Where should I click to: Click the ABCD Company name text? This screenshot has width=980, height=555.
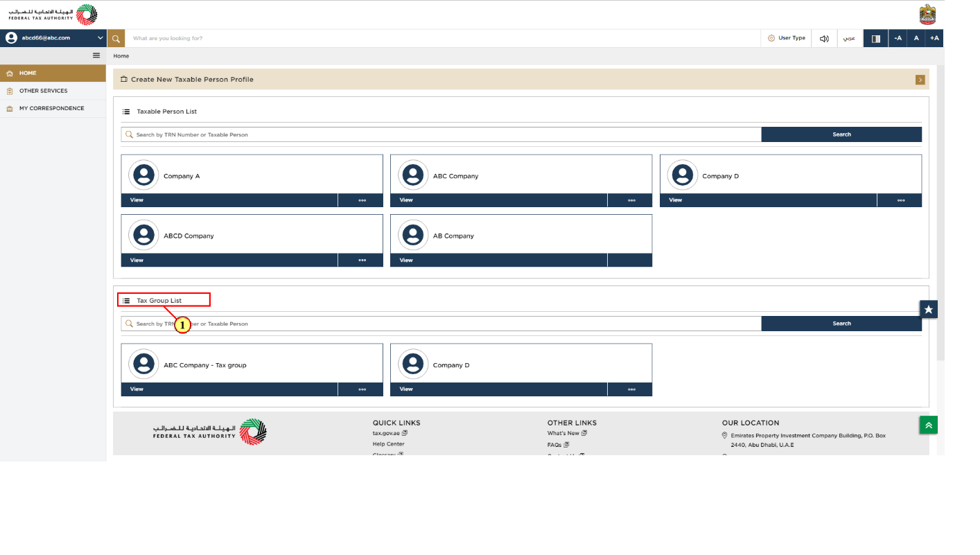(189, 236)
